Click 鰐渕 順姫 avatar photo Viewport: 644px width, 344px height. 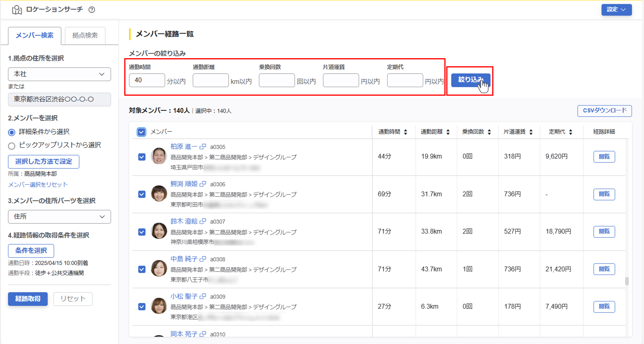[x=159, y=193]
